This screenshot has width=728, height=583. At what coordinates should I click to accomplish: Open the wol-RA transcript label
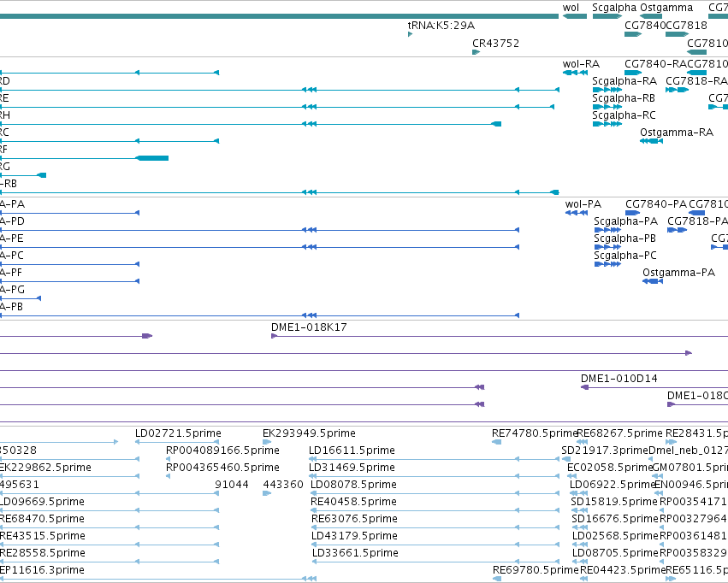pyautogui.click(x=581, y=64)
